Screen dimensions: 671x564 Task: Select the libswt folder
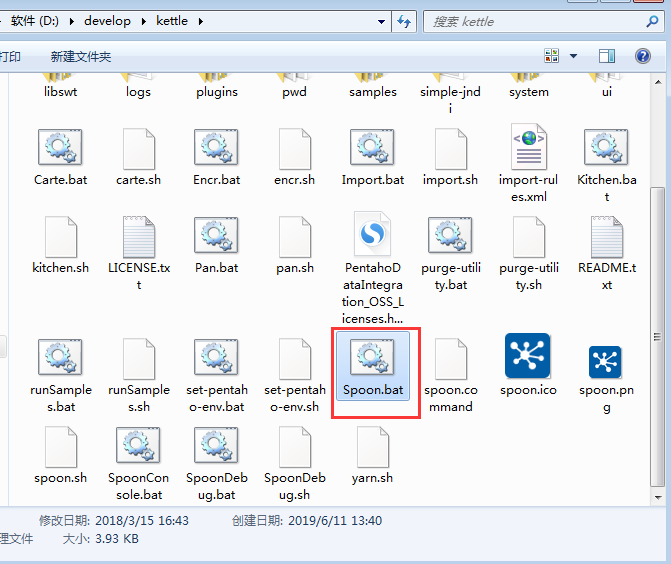point(60,87)
